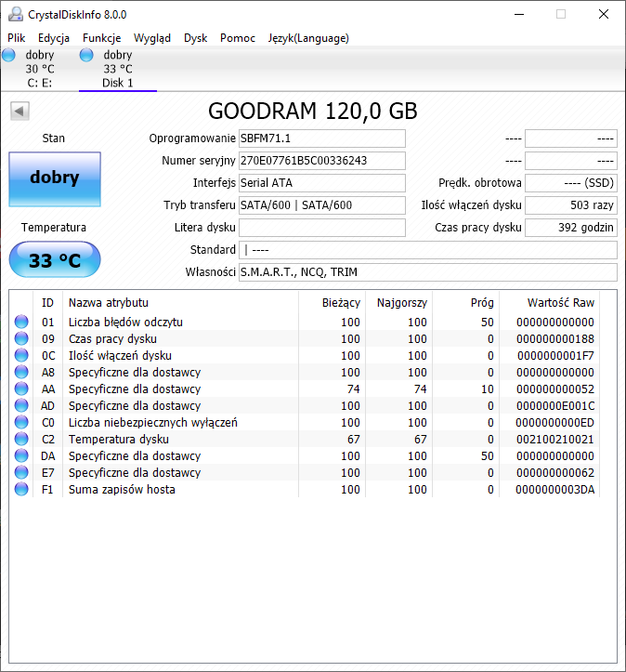Click the Najgorszy column header
The height and width of the screenshot is (672, 626).
tap(398, 303)
